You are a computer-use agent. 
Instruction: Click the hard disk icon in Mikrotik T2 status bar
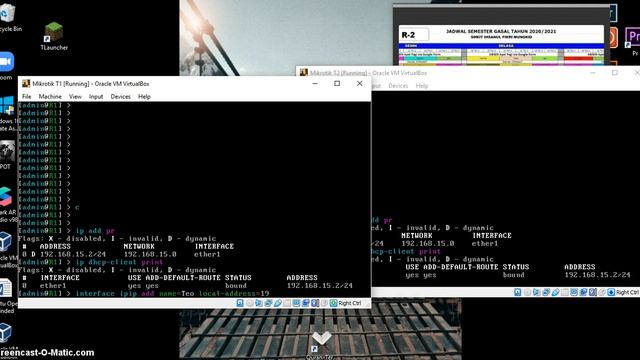tap(517, 292)
